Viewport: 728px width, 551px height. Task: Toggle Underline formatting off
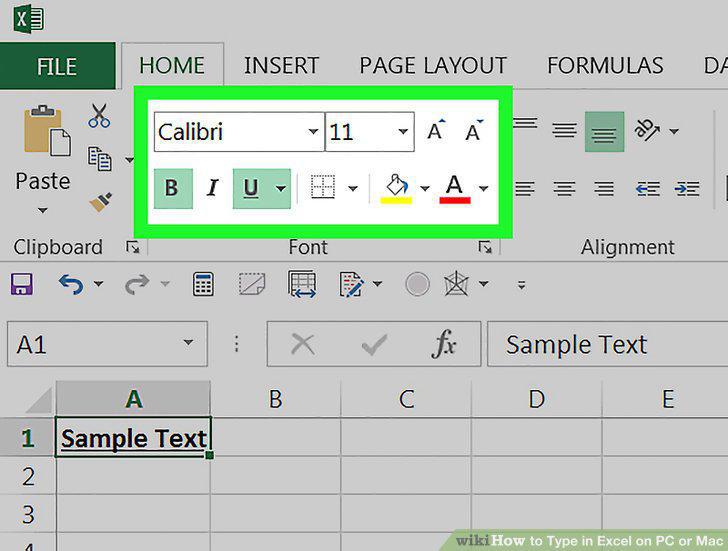(x=251, y=188)
